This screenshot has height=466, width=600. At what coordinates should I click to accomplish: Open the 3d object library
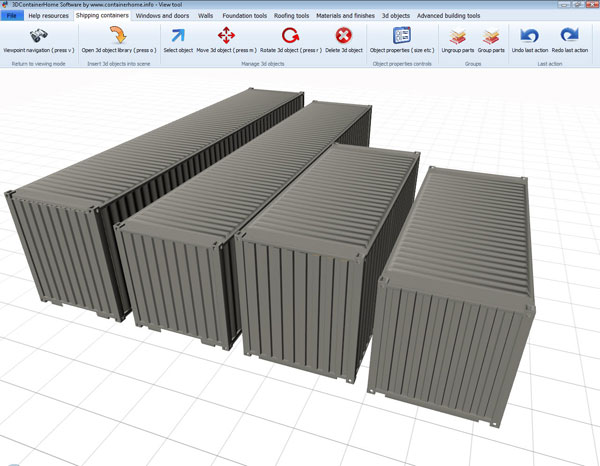[x=117, y=36]
